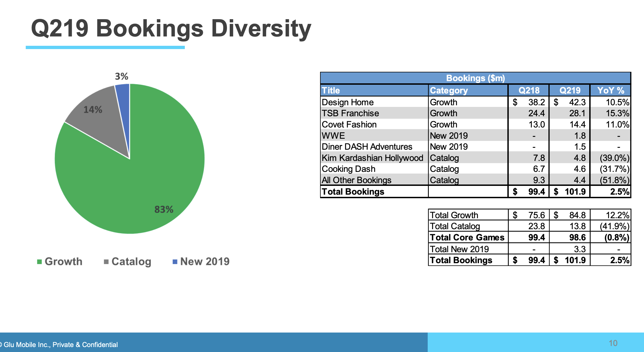Click WWE Q219 value 1.8
Viewport: 644px width, 352px height.
click(580, 136)
